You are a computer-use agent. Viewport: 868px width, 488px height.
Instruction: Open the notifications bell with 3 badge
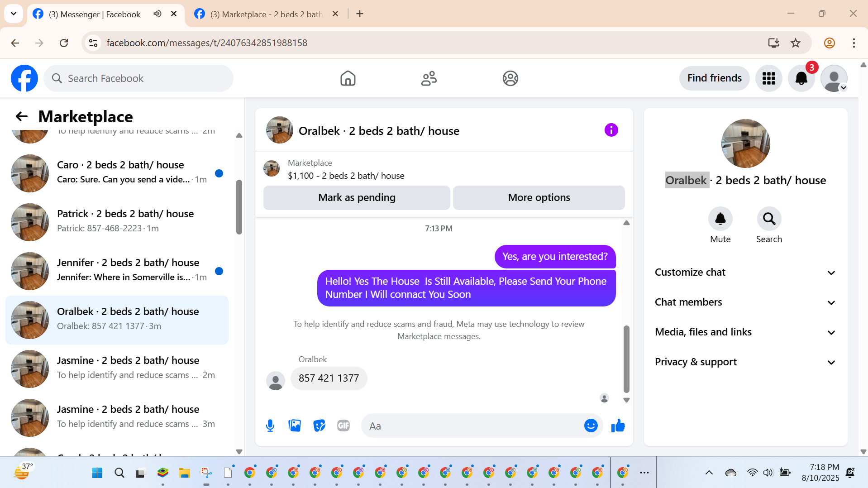801,78
